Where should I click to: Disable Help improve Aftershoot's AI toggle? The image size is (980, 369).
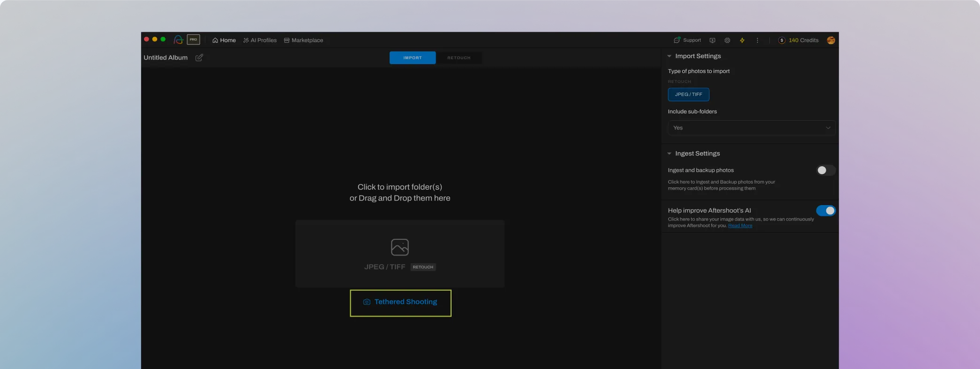pos(825,211)
